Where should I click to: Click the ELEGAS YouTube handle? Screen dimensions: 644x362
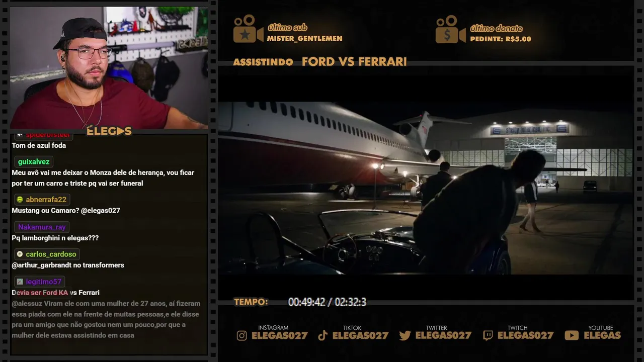click(602, 335)
